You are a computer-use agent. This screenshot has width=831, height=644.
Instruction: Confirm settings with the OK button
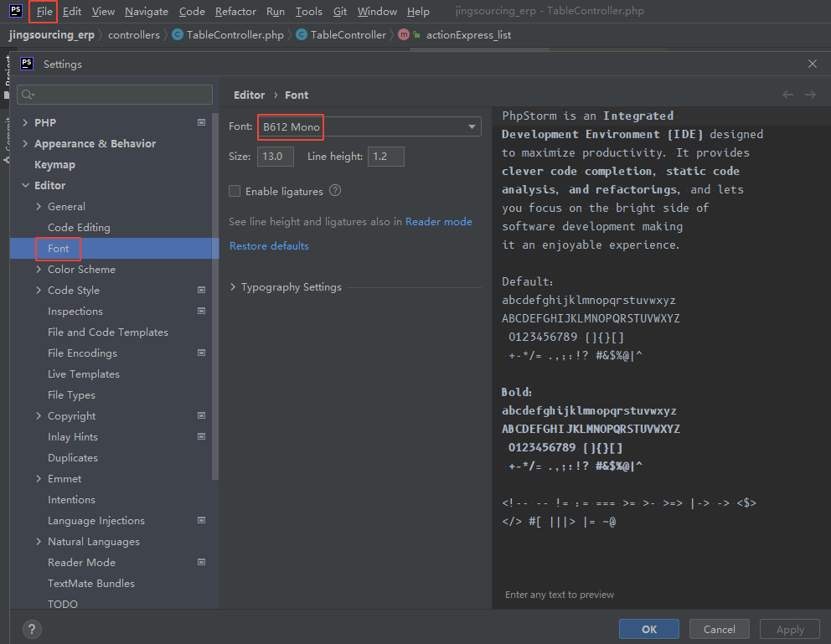[x=648, y=629]
